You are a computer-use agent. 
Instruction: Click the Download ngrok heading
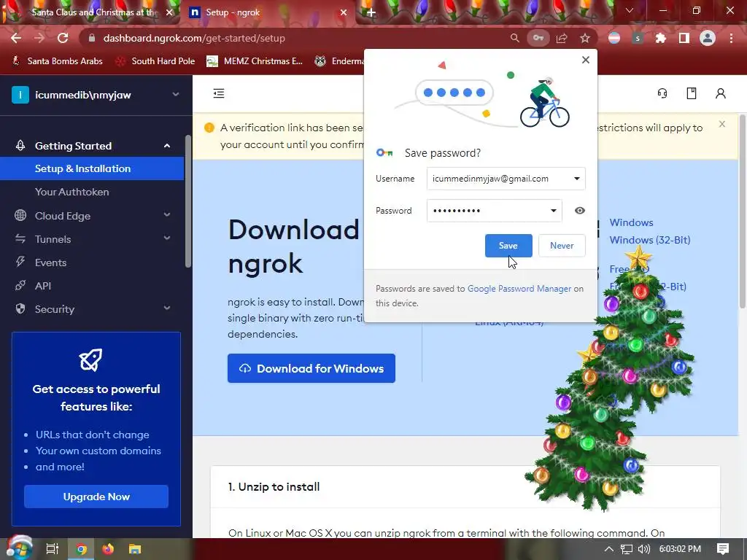(x=293, y=246)
